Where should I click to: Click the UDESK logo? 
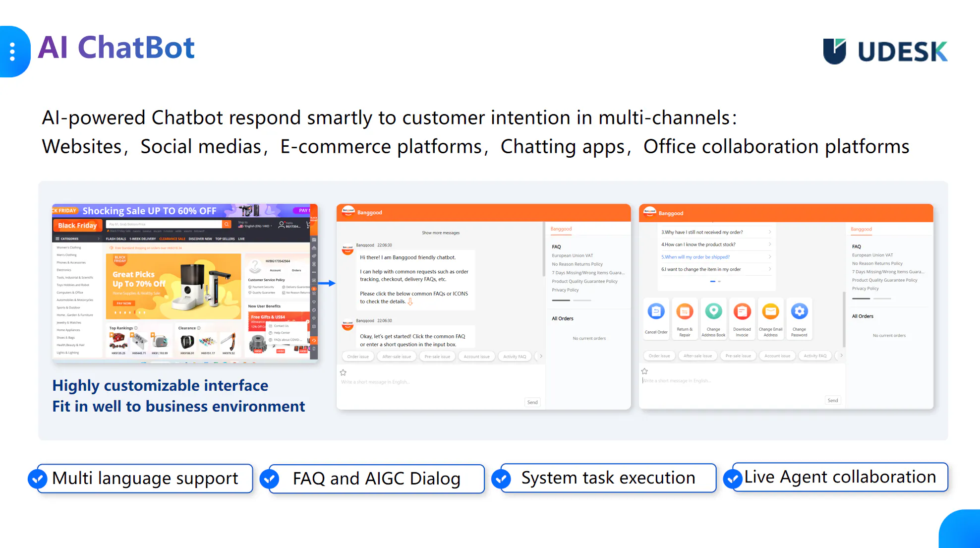coord(885,51)
